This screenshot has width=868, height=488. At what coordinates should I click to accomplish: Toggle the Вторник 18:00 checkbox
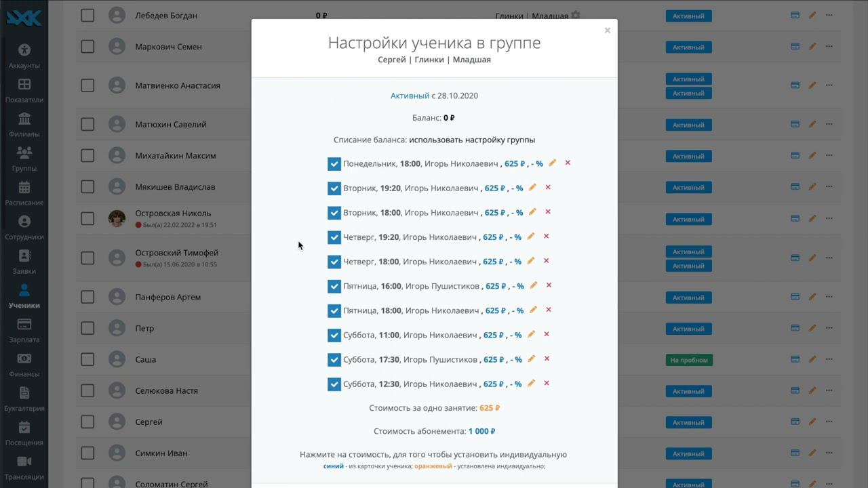pos(334,213)
